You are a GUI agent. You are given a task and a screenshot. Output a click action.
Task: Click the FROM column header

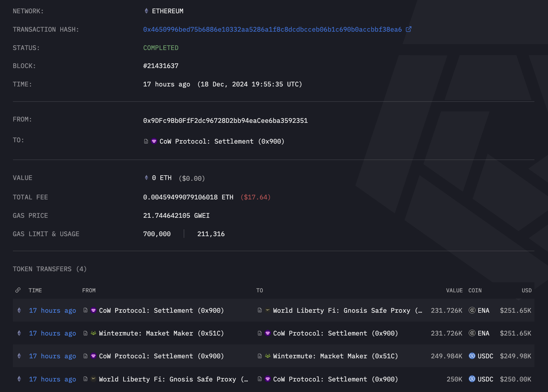[x=89, y=291]
